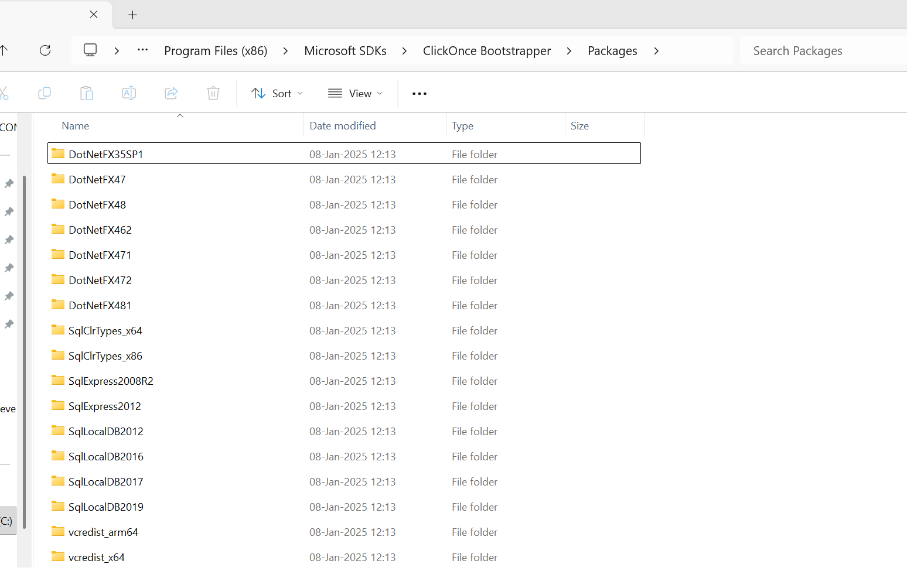Open a new Explorer tab
The image size is (907, 588).
(x=133, y=15)
